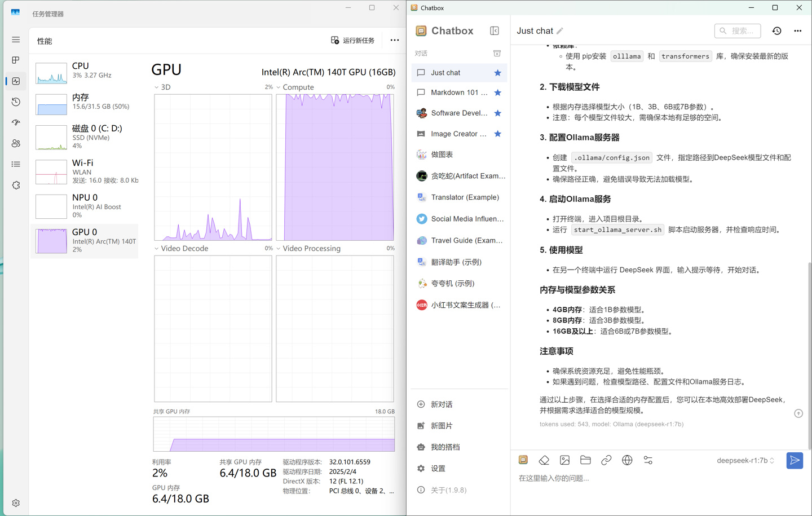Unstar the Just chat conversation

[497, 73]
